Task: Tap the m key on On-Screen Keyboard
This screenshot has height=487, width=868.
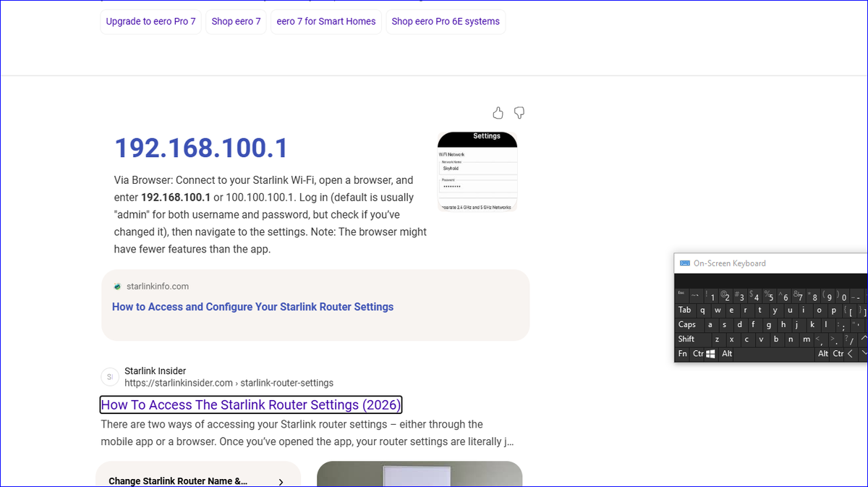Action: [x=805, y=339]
